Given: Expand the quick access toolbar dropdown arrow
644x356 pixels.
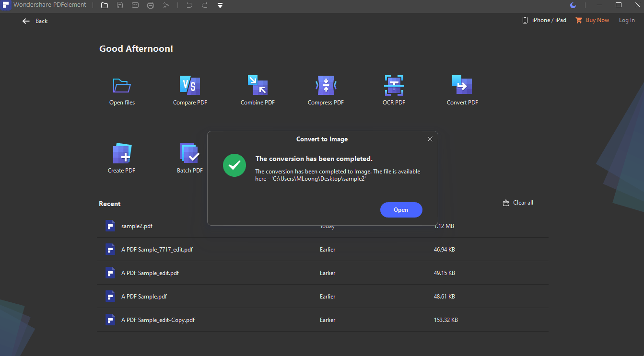Looking at the screenshot, I should click(220, 5).
